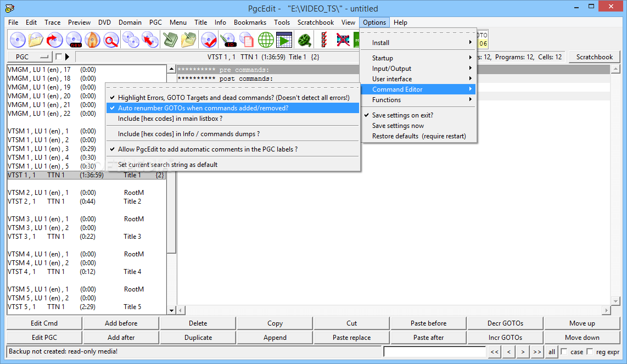Enable the case sensitive search checkbox
The height and width of the screenshot is (364, 627).
pyautogui.click(x=564, y=351)
